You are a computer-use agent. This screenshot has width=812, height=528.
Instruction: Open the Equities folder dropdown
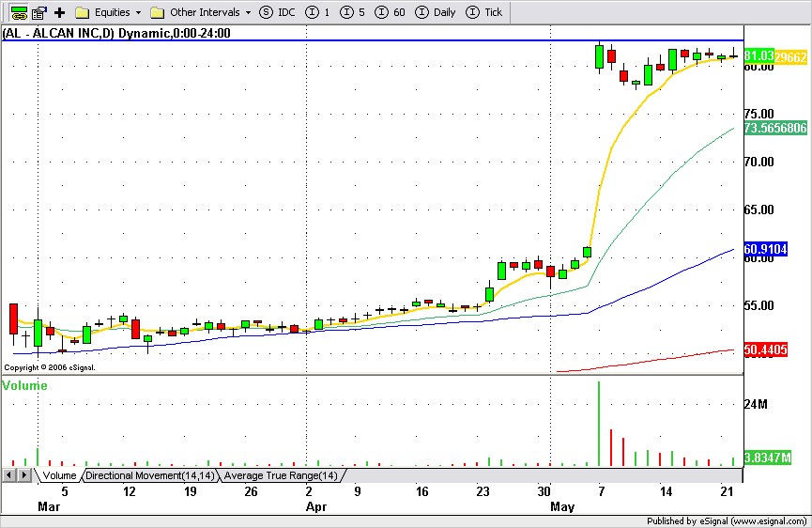click(x=138, y=12)
